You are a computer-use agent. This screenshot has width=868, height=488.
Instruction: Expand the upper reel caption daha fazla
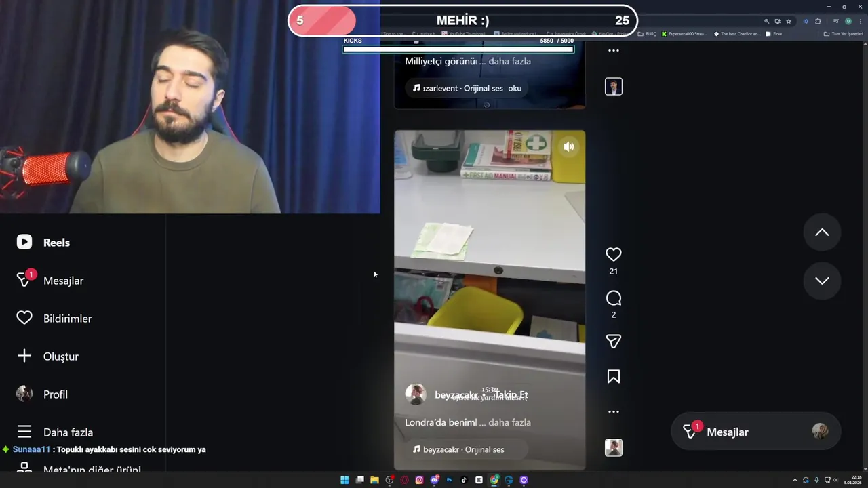pos(509,61)
